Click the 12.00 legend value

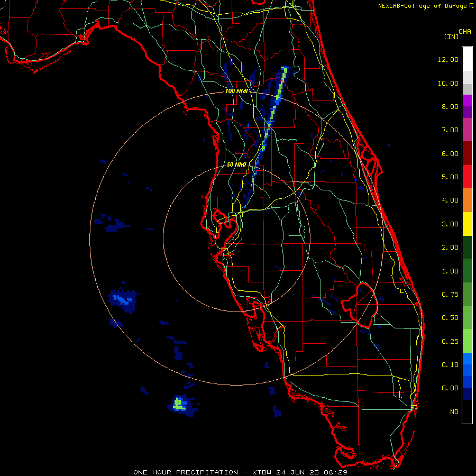click(448, 59)
